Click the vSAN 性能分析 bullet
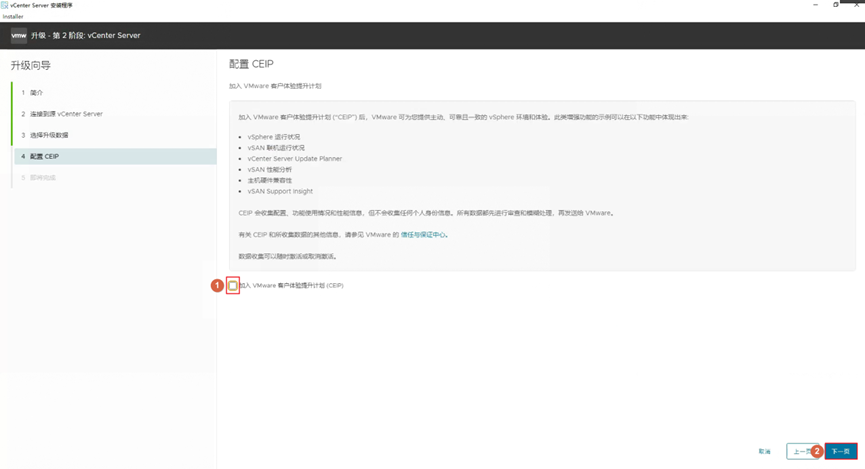This screenshot has height=469, width=865. (270, 169)
